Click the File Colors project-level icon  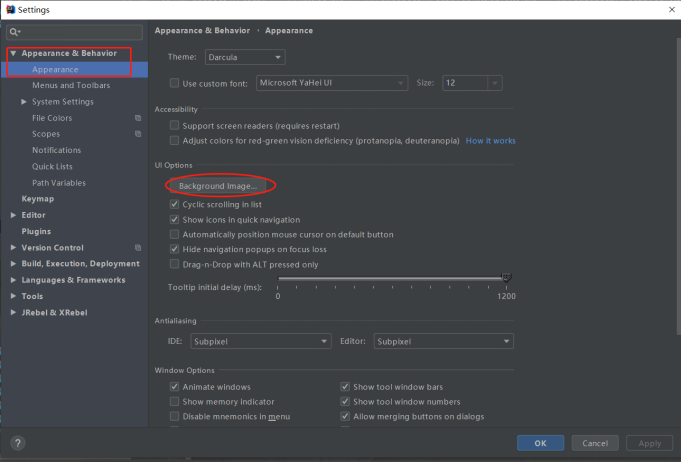[138, 118]
